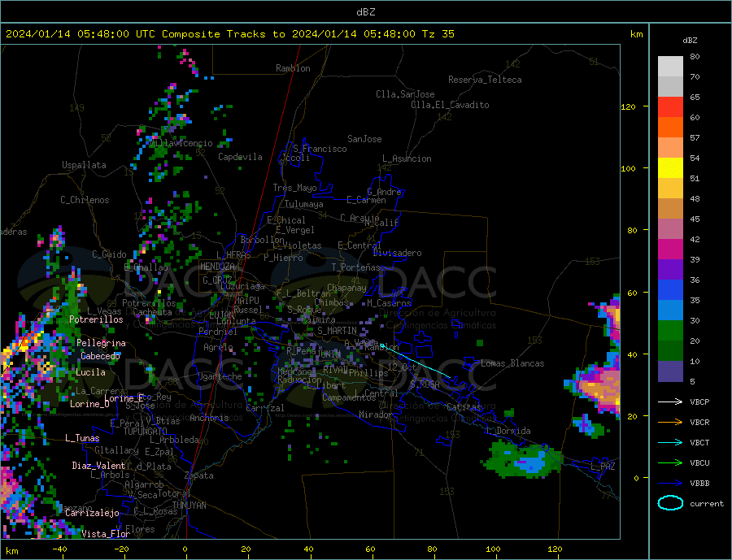Click the C_Chilenos label
Image resolution: width=732 pixels, height=560 pixels.
(x=85, y=200)
